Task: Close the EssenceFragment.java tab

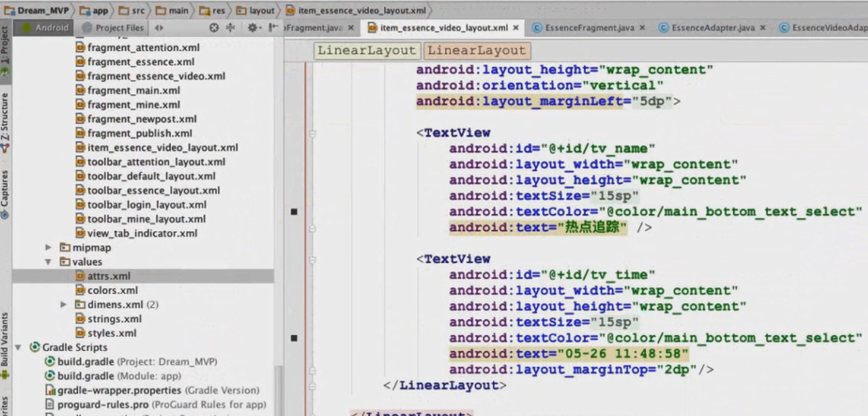Action: pyautogui.click(x=642, y=28)
